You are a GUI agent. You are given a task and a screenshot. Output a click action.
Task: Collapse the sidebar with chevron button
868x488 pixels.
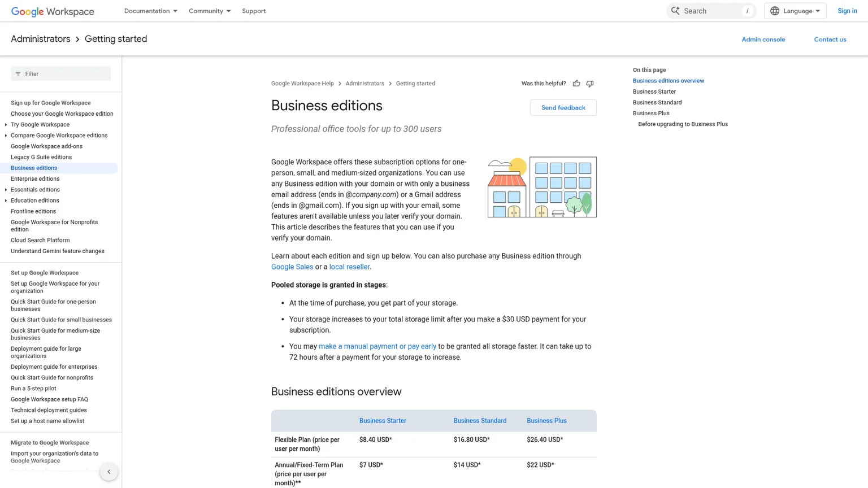click(x=109, y=472)
